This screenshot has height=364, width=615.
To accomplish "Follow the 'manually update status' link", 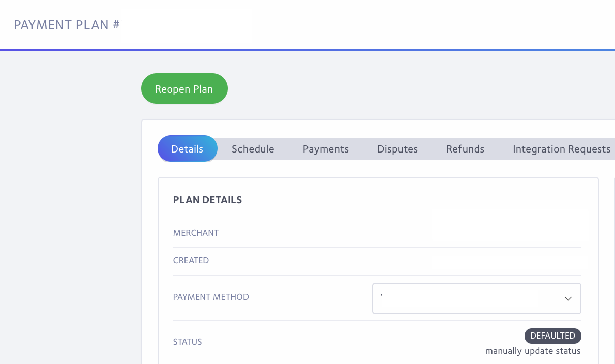I will tap(533, 351).
